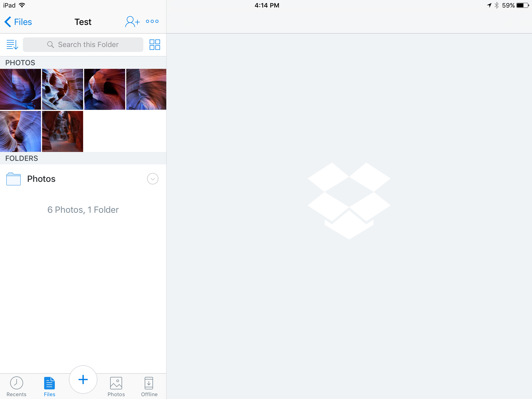Switch to grid view layout
Screen dimensions: 532x399
click(155, 44)
